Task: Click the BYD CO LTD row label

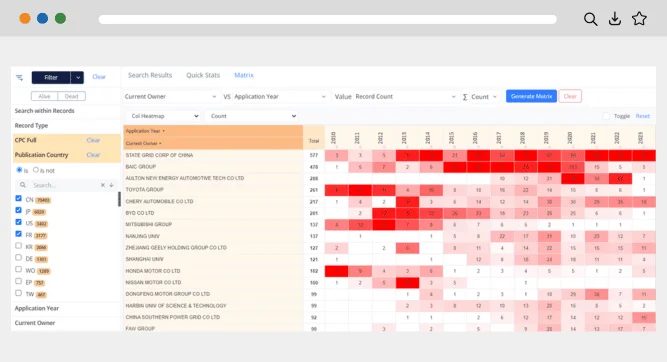Action: [140, 213]
